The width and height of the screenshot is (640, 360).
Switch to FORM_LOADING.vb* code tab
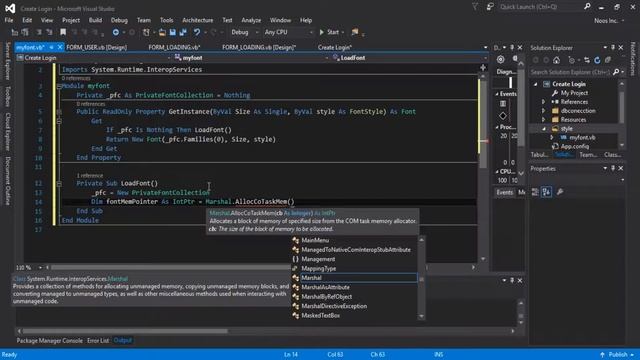[x=174, y=47]
